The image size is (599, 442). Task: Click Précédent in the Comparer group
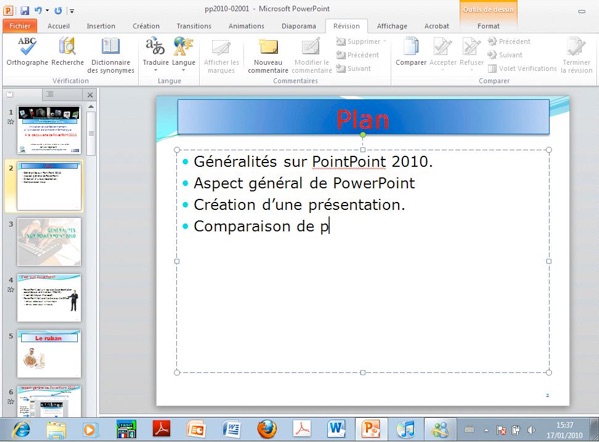509,42
